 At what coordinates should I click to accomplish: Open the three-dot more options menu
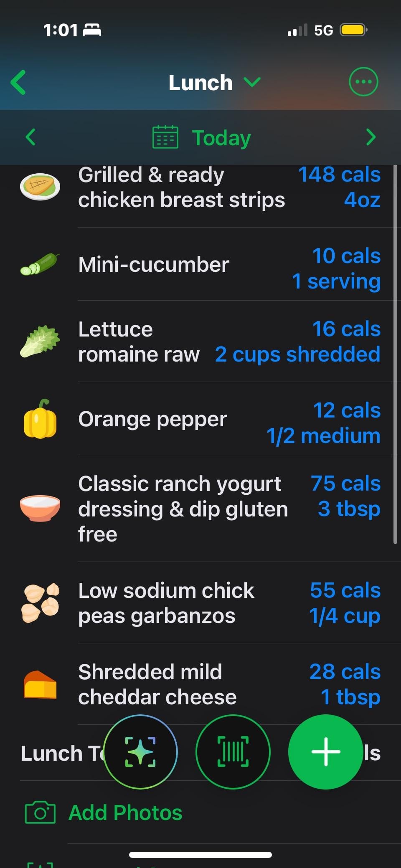click(x=363, y=82)
